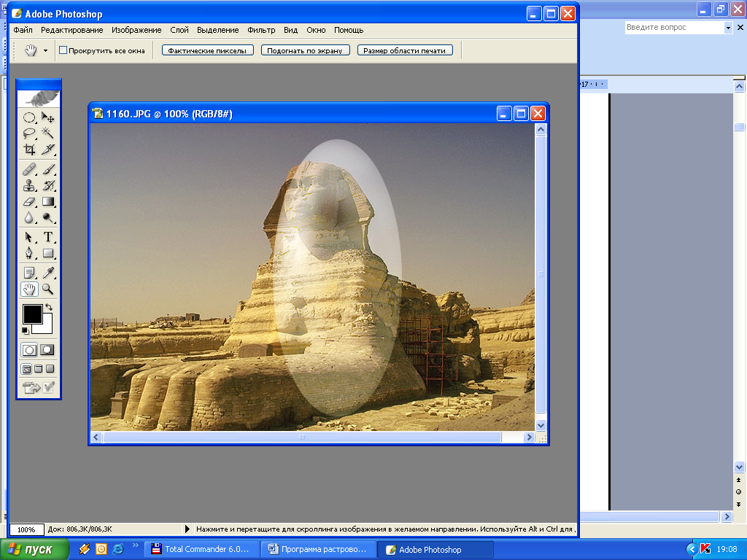The image size is (747, 560).
Task: Click 'Размер области печати' button
Action: coord(405,50)
